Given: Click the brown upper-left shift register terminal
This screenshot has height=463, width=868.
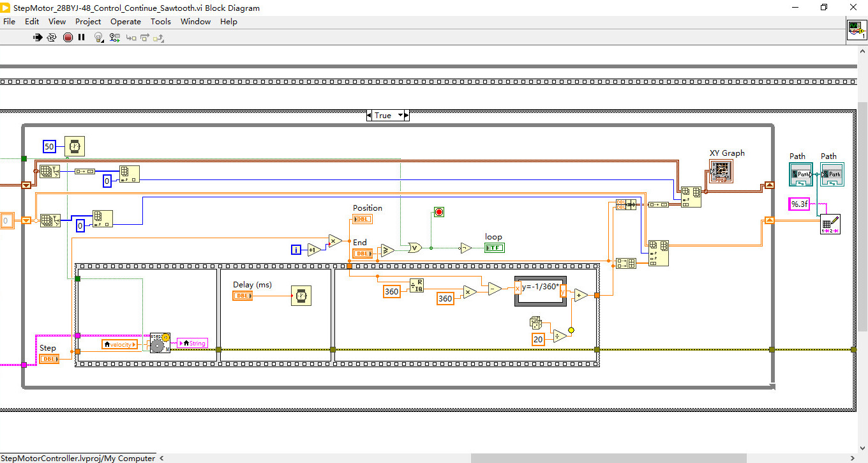Looking at the screenshot, I should [27, 185].
